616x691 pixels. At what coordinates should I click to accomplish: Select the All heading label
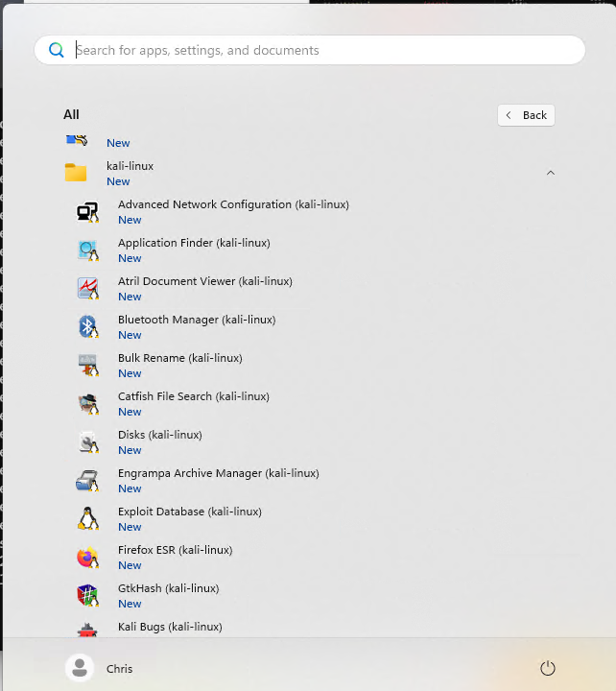[71, 114]
